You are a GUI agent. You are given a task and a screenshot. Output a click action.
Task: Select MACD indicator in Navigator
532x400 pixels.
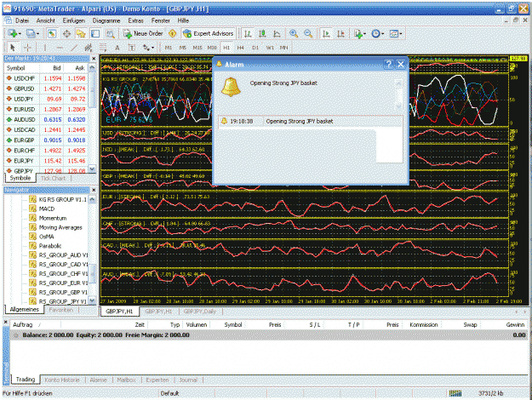pos(46,209)
